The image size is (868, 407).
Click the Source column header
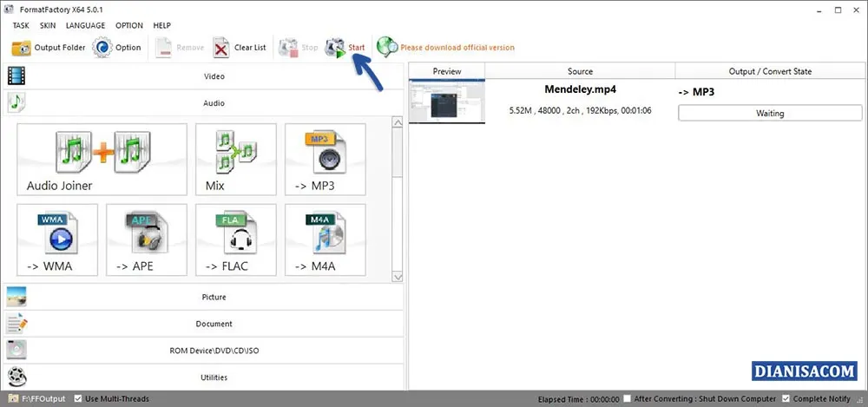pos(580,71)
